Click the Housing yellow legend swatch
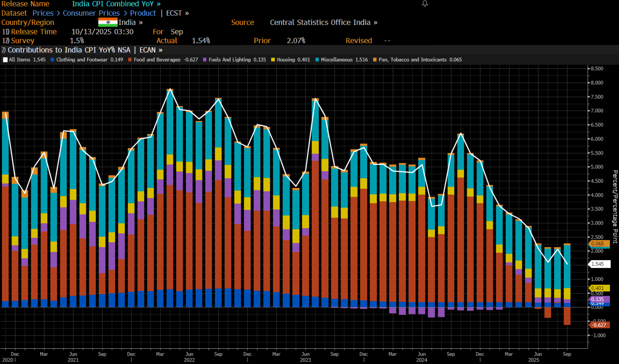This screenshot has width=619, height=364. point(273,60)
